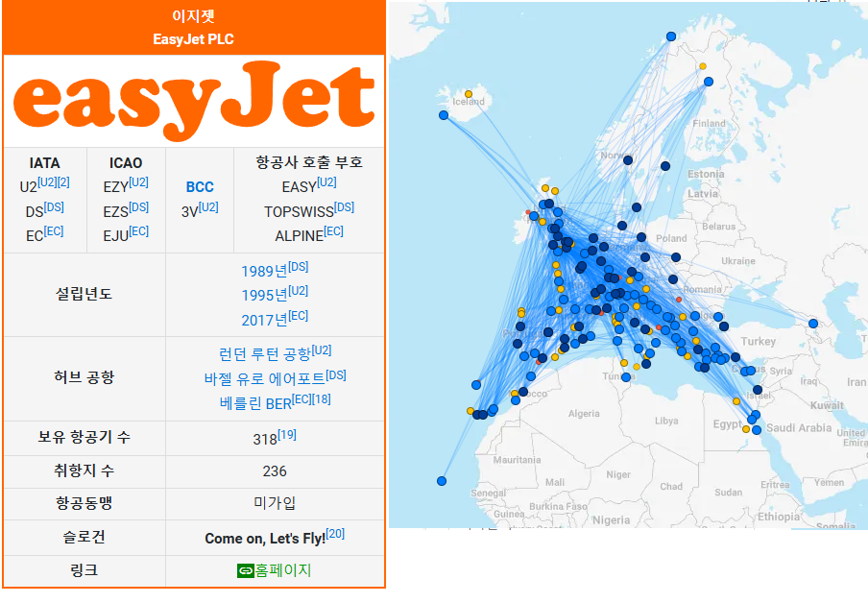Screen dimensions: 868x603
Task: Click the Turkey label on the map
Action: pos(759,342)
